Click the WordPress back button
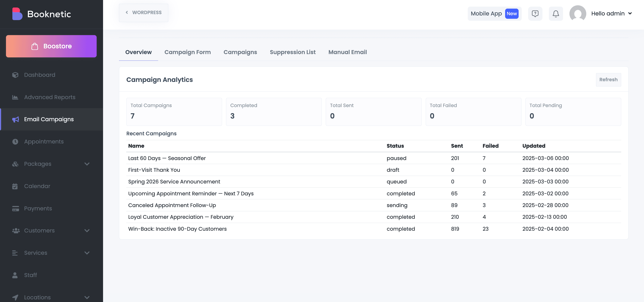The height and width of the screenshot is (302, 644). point(144,13)
